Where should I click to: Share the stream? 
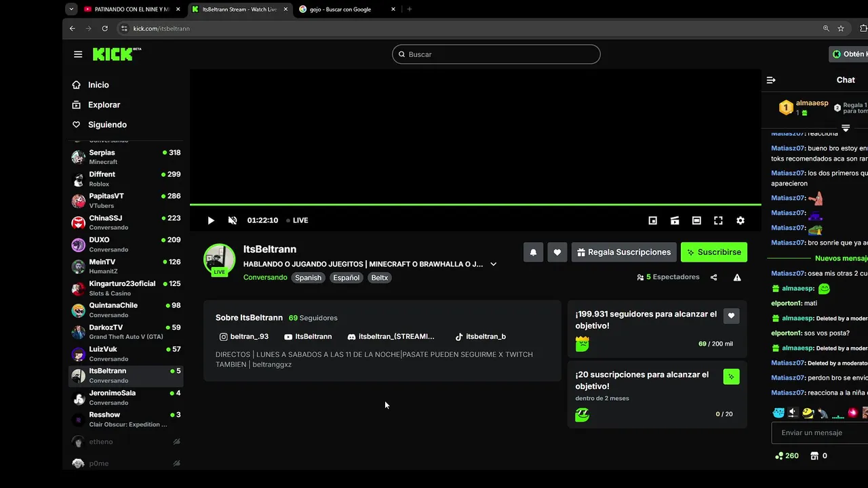(x=713, y=277)
